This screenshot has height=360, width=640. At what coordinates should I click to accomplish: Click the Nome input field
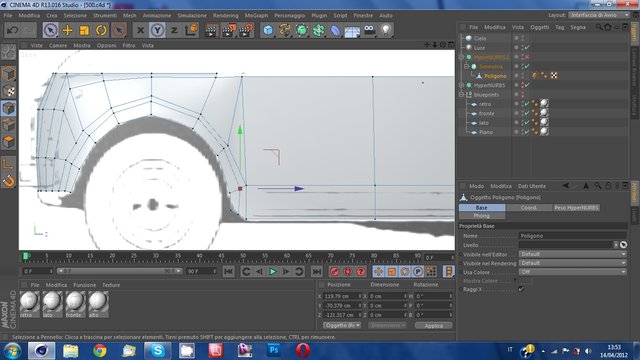tap(572, 236)
